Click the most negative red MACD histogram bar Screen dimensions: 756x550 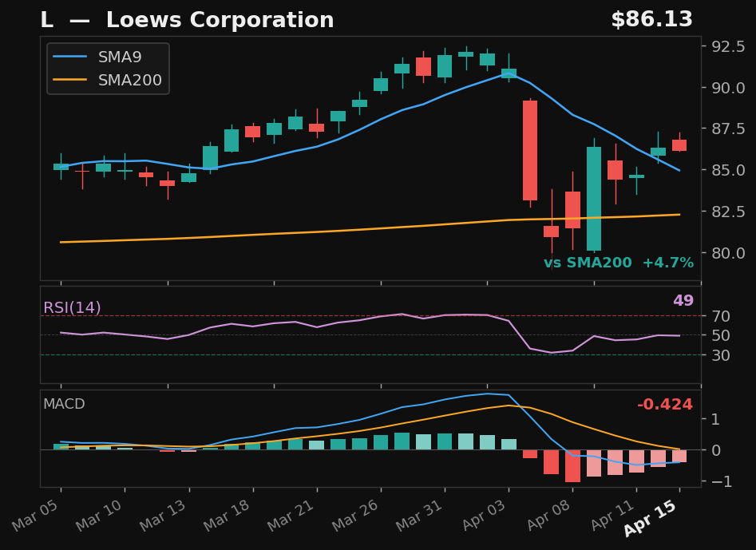572,465
